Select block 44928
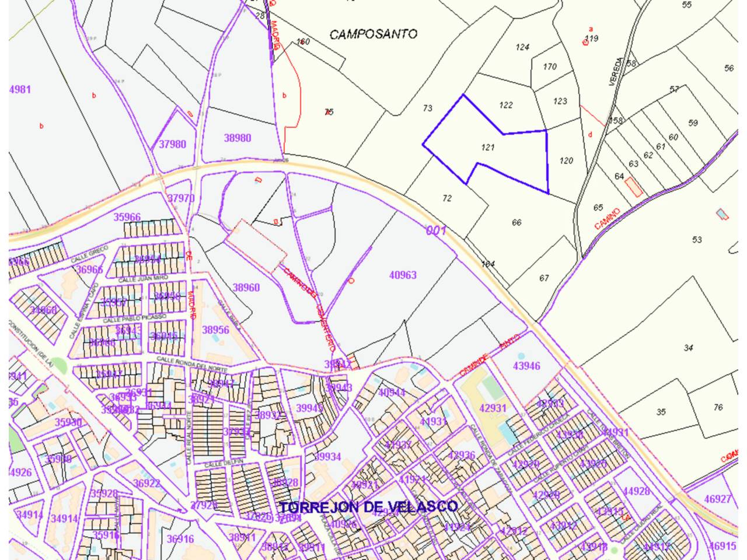The image size is (747, 560). coord(636,491)
